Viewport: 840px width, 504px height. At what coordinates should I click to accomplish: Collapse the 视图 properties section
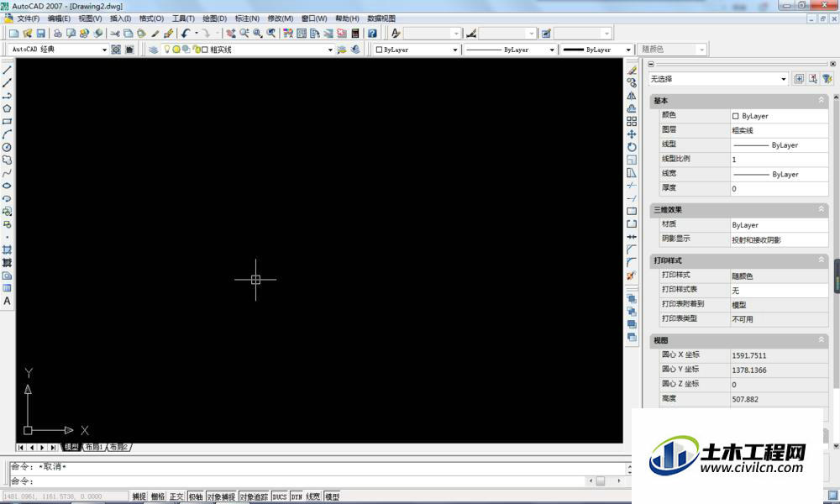821,339
